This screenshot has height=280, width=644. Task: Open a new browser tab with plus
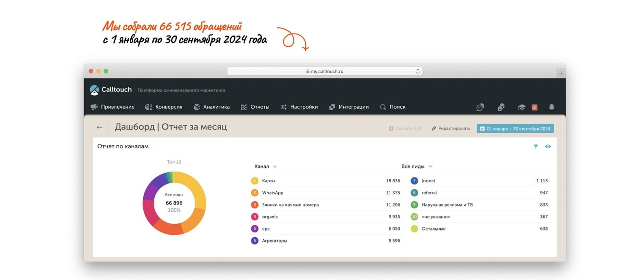[x=561, y=73]
